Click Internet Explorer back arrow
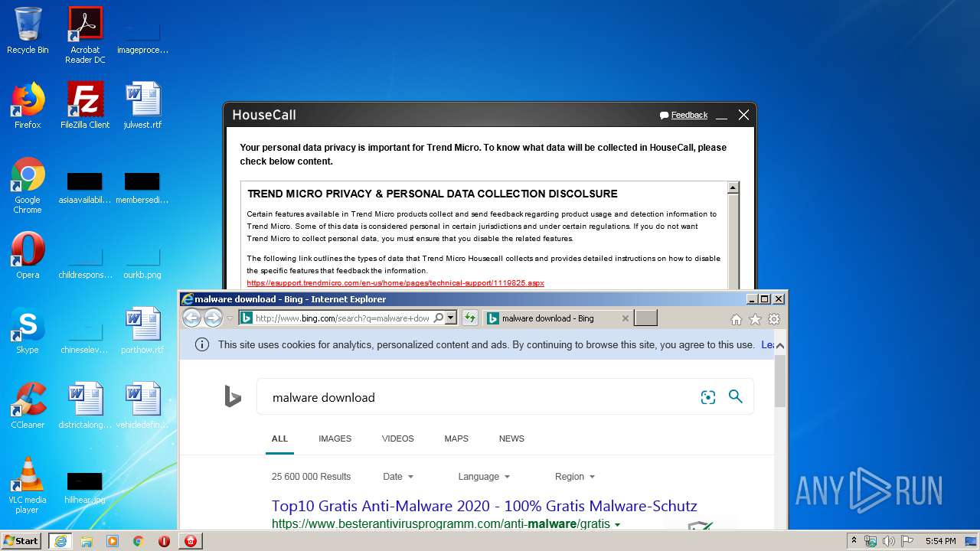Image resolution: width=980 pixels, height=551 pixels. tap(191, 318)
